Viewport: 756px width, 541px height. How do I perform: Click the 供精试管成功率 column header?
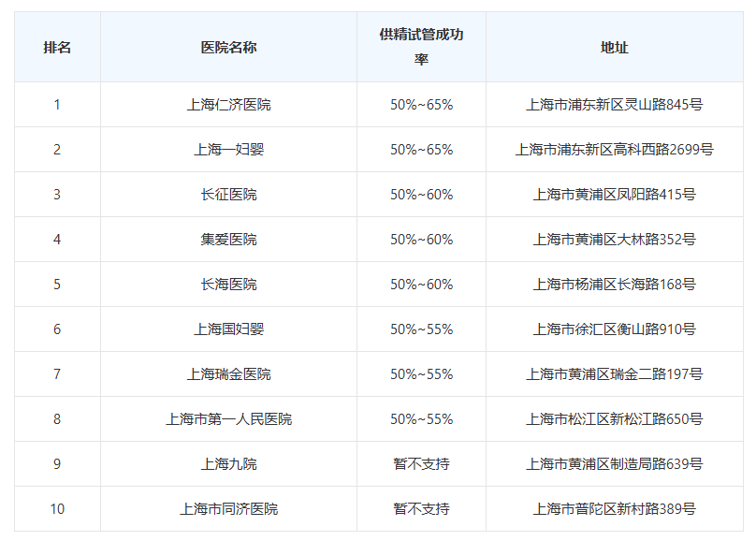[421, 47]
